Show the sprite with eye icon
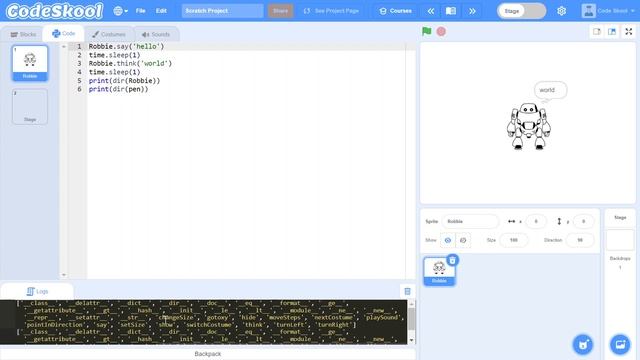 pyautogui.click(x=448, y=240)
